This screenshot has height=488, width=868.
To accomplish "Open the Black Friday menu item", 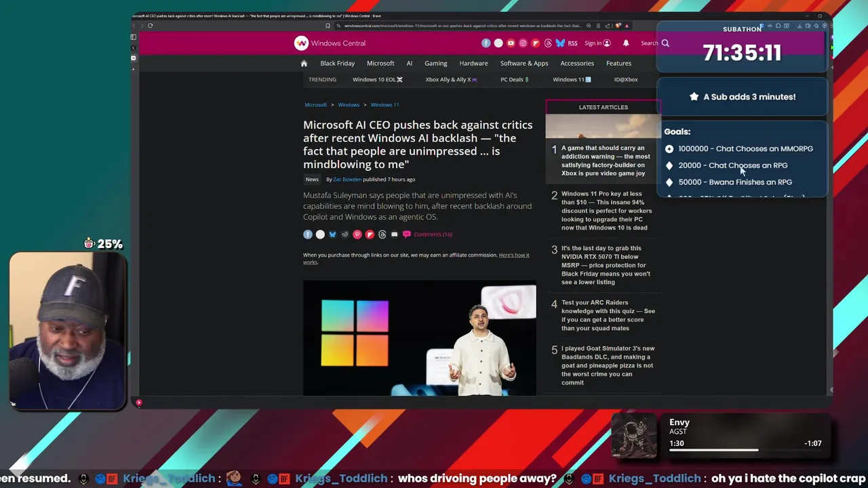I will click(337, 63).
